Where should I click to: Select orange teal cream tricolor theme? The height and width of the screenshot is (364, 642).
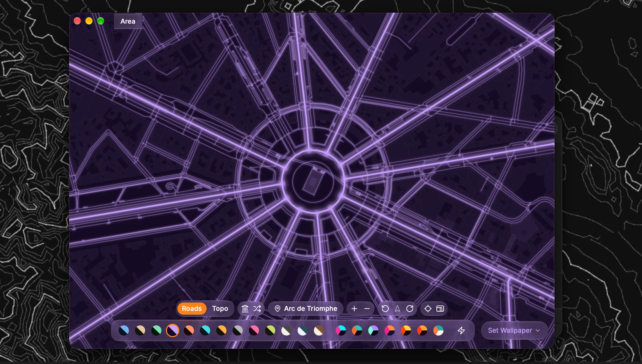pyautogui.click(x=438, y=330)
